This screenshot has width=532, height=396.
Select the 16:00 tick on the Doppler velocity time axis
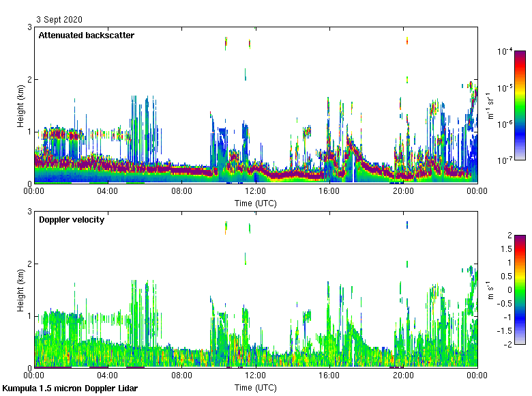(x=329, y=376)
